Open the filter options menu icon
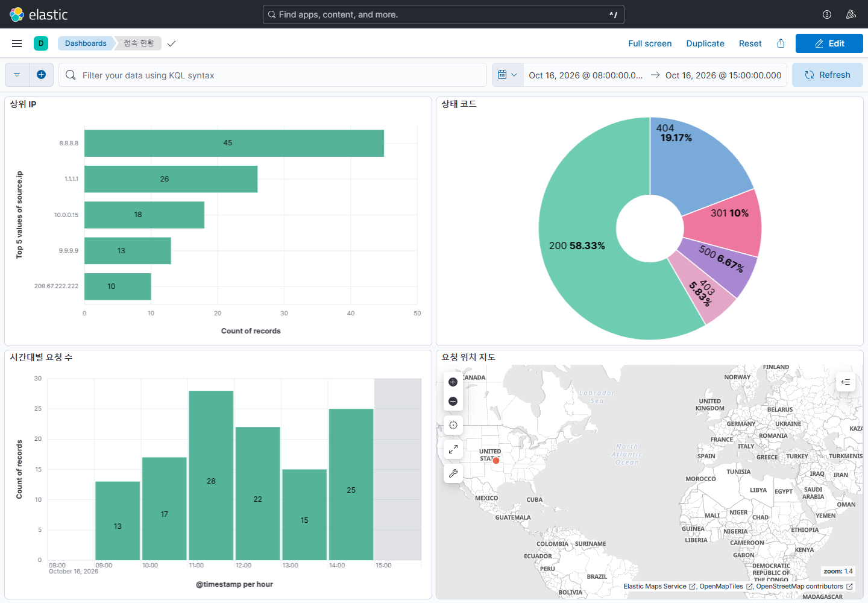 tap(17, 75)
